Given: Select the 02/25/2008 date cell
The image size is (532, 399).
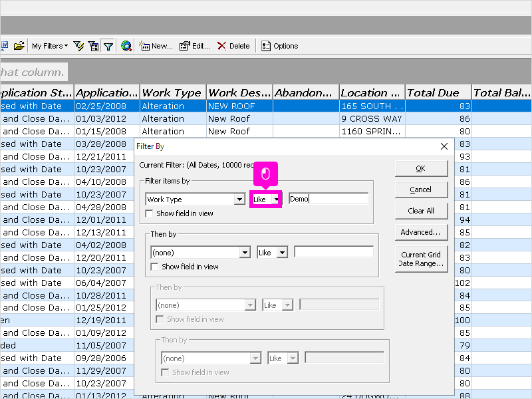Looking at the screenshot, I should 107,106.
